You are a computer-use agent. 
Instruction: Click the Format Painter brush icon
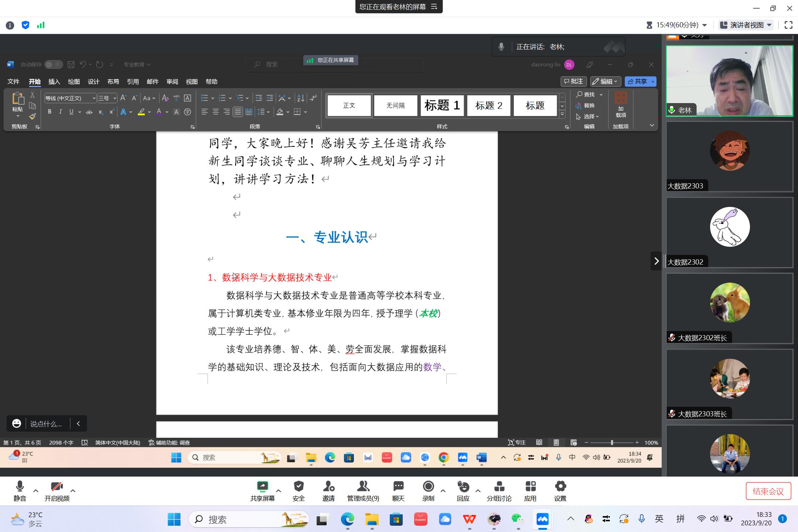click(33, 117)
